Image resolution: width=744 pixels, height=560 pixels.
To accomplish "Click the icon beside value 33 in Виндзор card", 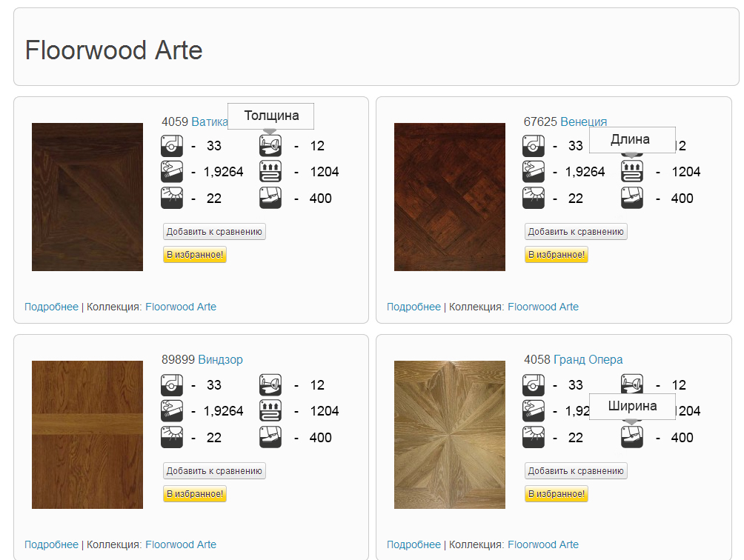I will point(172,385).
